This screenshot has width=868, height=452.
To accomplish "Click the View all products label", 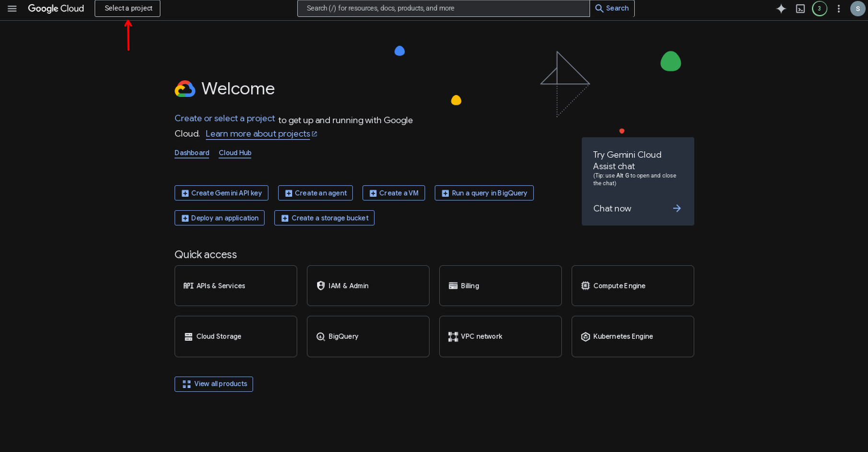I will point(221,384).
